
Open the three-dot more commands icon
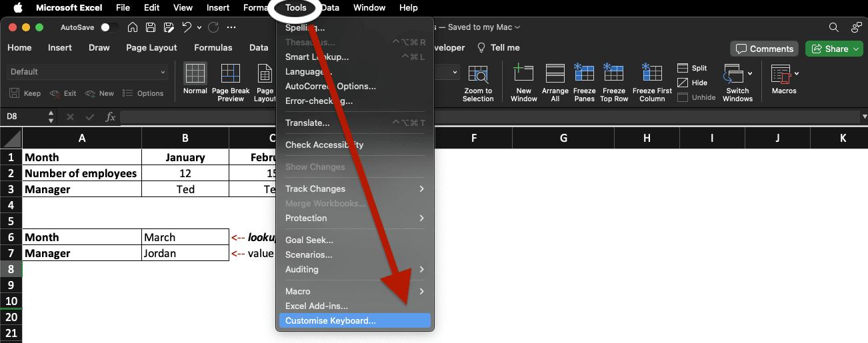pyautogui.click(x=231, y=27)
